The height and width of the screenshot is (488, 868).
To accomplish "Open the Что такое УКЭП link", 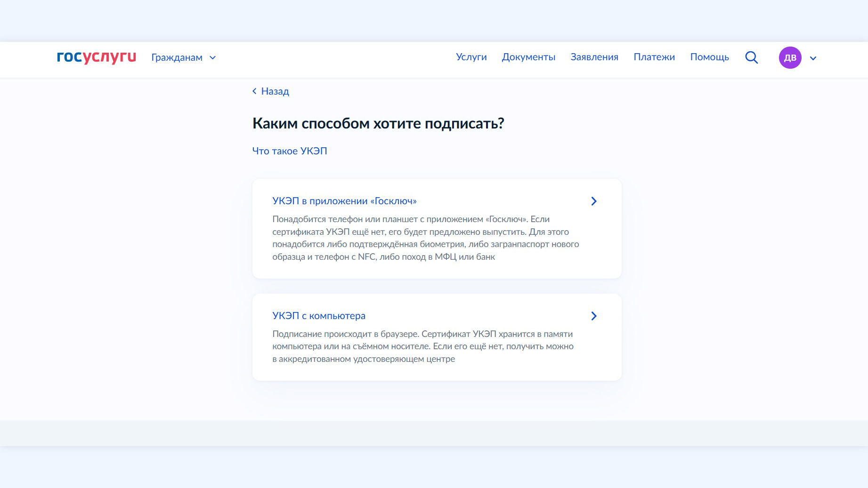I will pos(289,151).
